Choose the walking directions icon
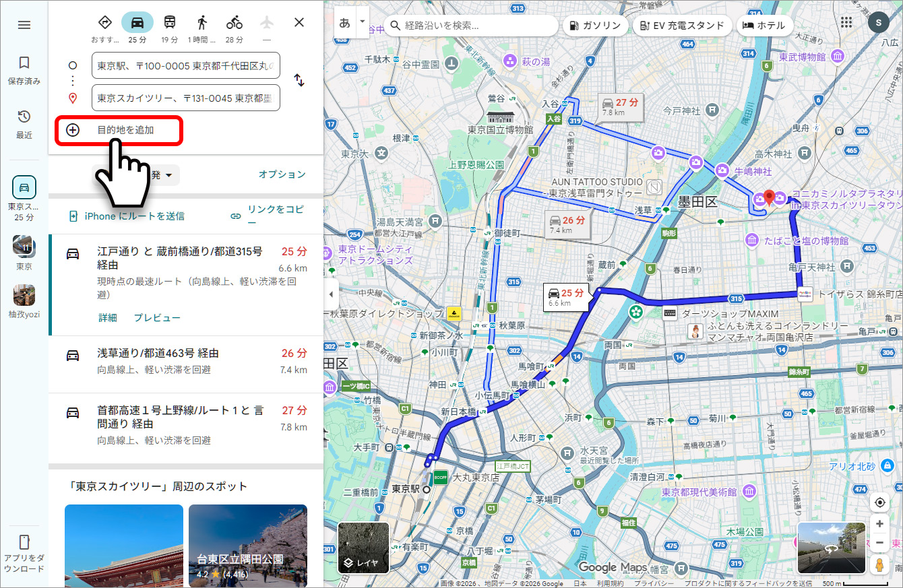 [201, 22]
